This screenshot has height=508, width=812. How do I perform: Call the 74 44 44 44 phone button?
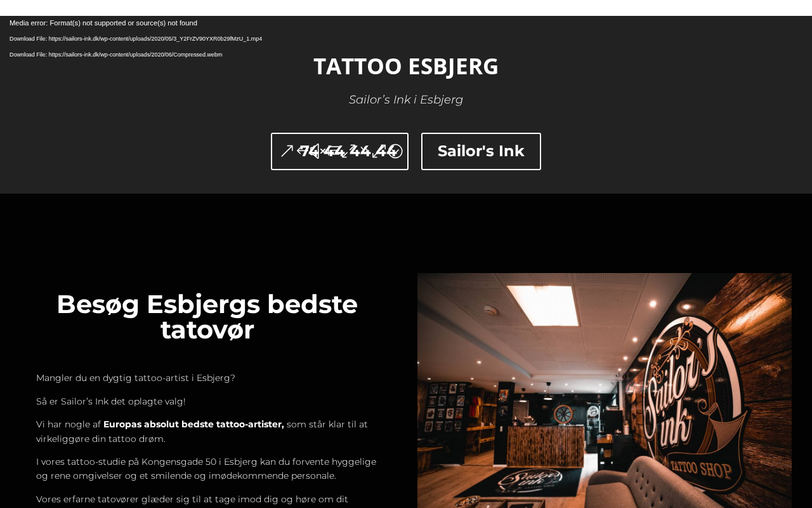[339, 151]
